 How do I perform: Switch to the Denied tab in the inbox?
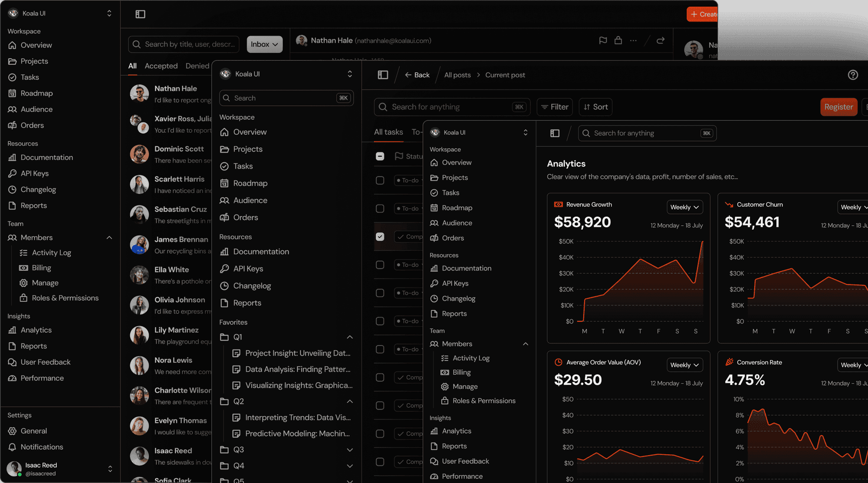(197, 66)
